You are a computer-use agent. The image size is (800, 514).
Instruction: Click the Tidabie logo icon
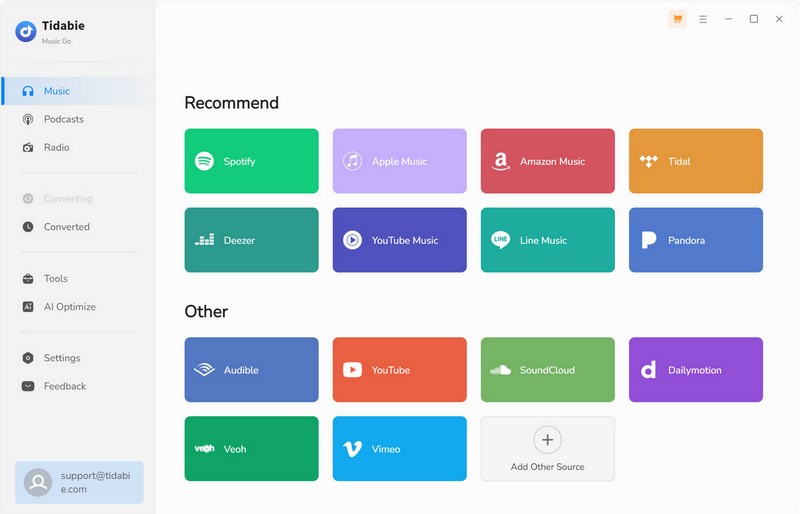tap(26, 32)
